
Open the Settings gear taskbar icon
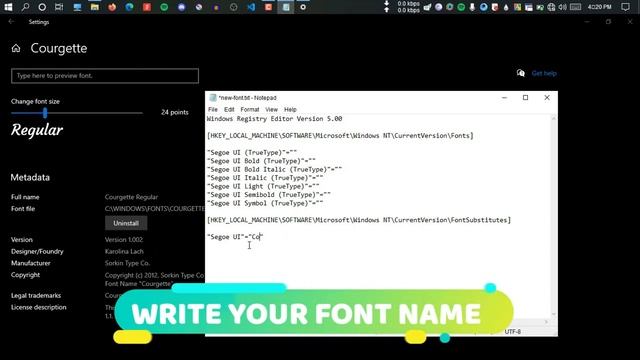tap(303, 7)
